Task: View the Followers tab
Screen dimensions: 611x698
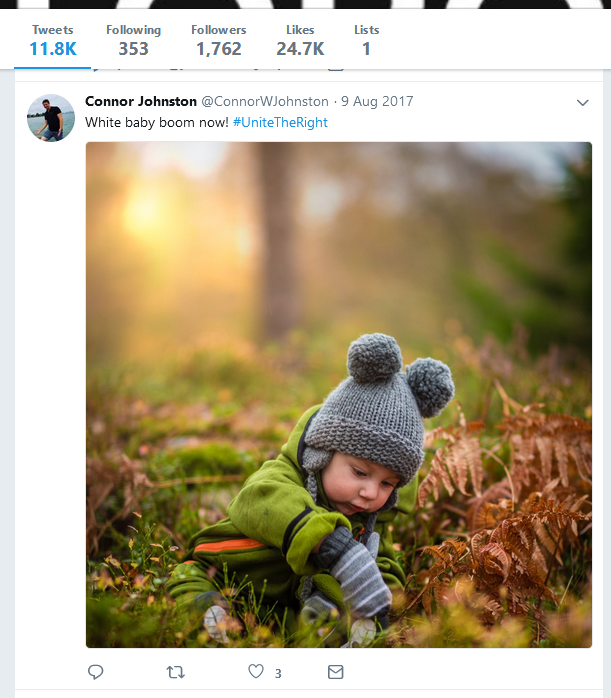Action: [x=218, y=40]
